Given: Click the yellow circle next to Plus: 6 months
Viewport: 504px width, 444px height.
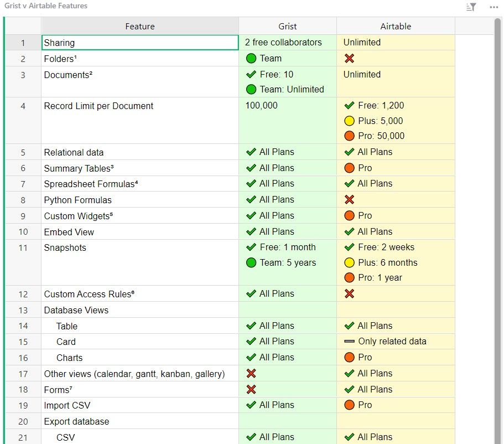Looking at the screenshot, I should click(x=349, y=262).
